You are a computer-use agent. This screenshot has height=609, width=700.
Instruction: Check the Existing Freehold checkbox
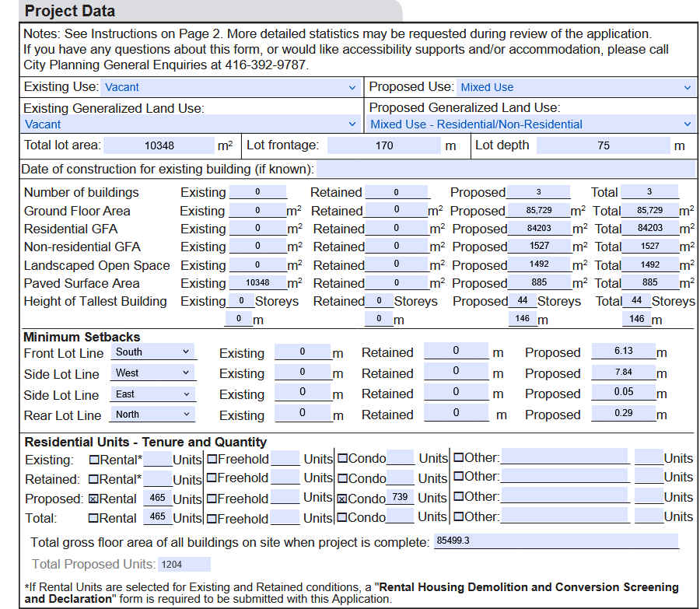pyautogui.click(x=212, y=459)
